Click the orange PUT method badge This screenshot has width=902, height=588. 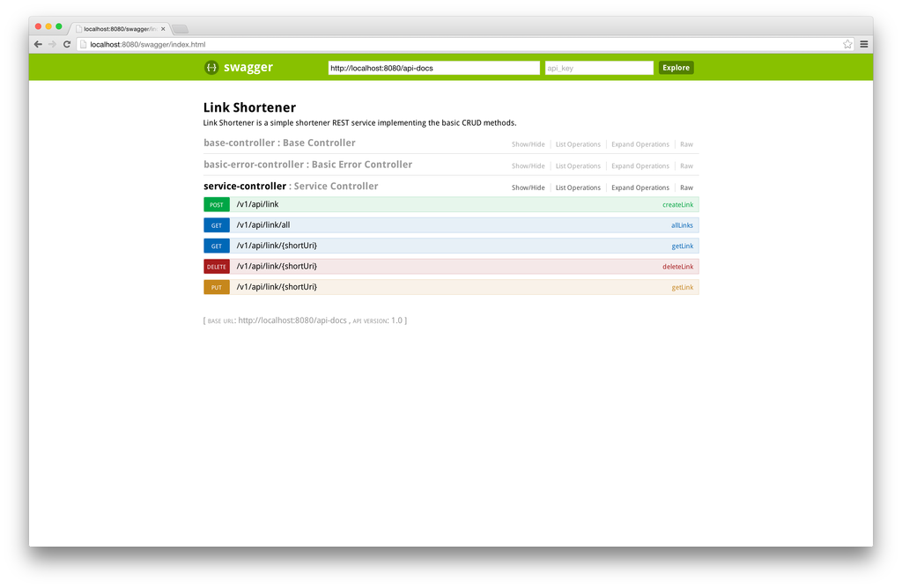coord(217,287)
